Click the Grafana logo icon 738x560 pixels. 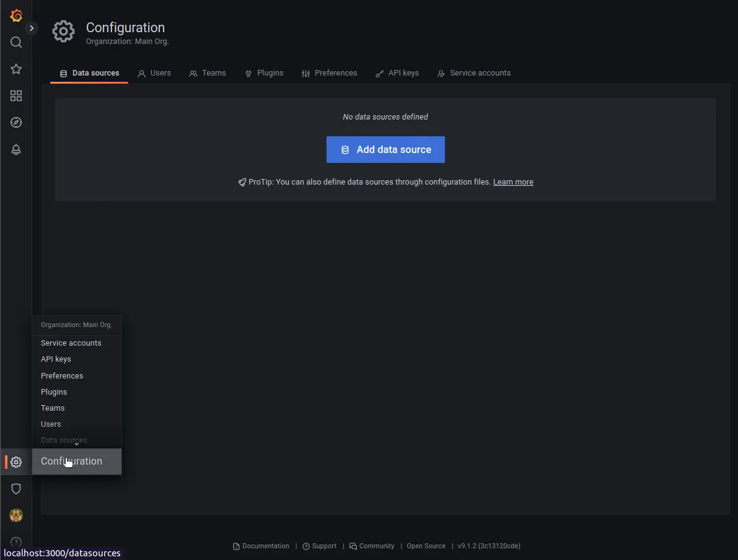coord(15,15)
